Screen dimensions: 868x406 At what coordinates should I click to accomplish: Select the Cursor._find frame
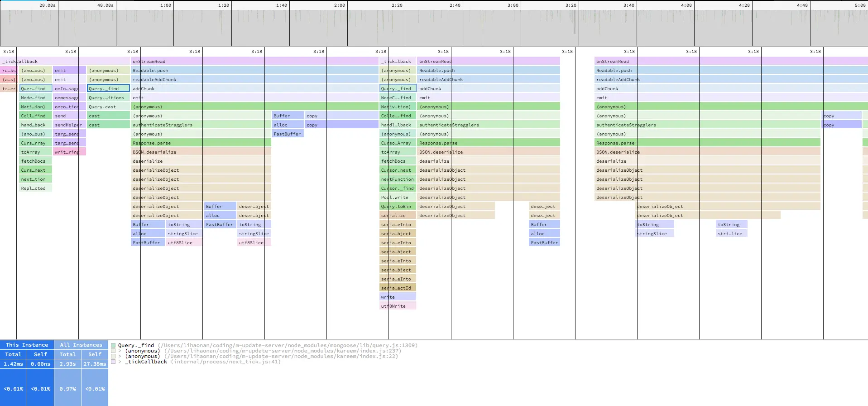click(398, 188)
